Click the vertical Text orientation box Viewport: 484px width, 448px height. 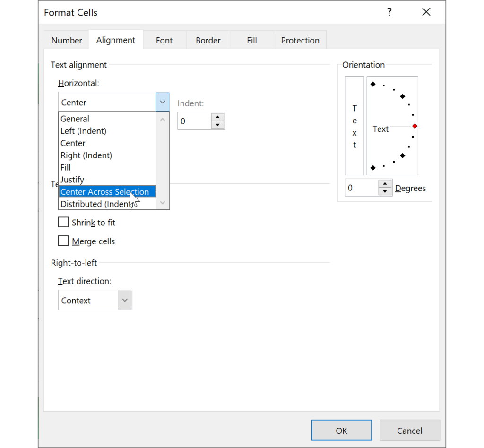[x=354, y=126]
